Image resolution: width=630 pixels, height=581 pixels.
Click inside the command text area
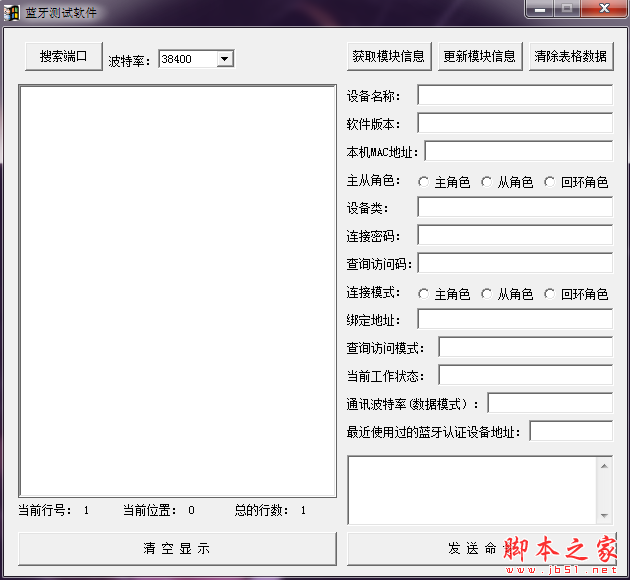472,490
